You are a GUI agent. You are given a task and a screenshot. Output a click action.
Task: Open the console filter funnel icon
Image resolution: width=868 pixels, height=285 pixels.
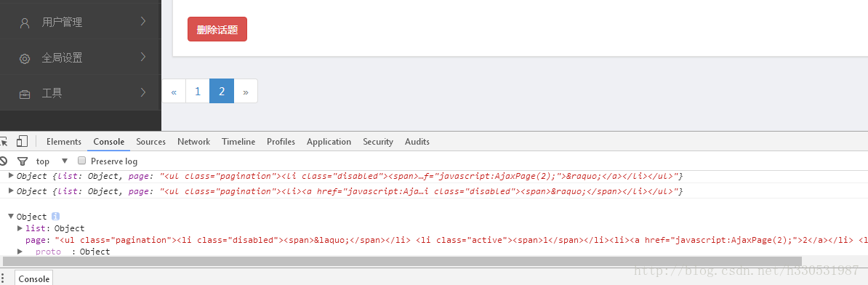click(22, 161)
